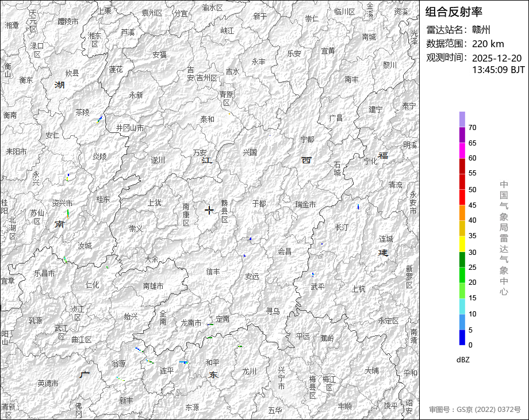
Task: Click the observation time 13:45:09 BJT
Action: tap(499, 70)
